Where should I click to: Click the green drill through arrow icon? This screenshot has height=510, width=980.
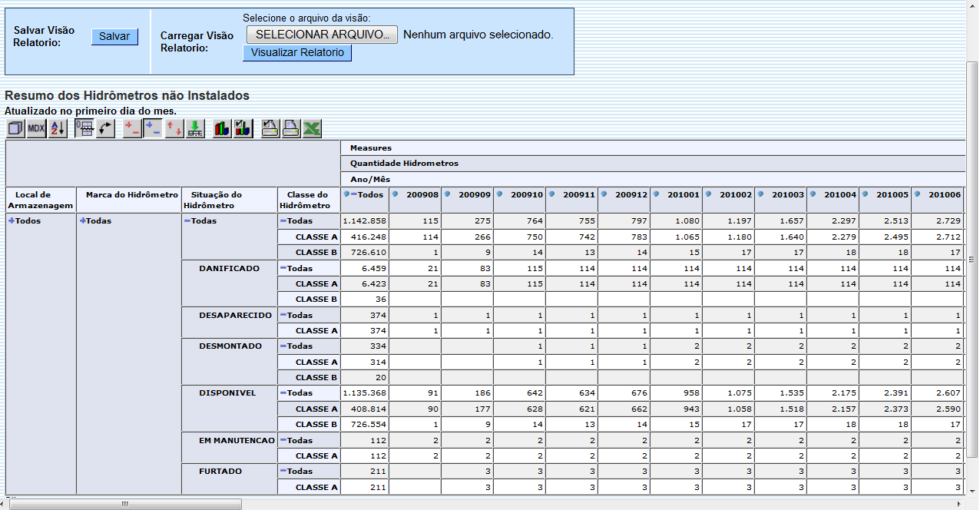196,128
